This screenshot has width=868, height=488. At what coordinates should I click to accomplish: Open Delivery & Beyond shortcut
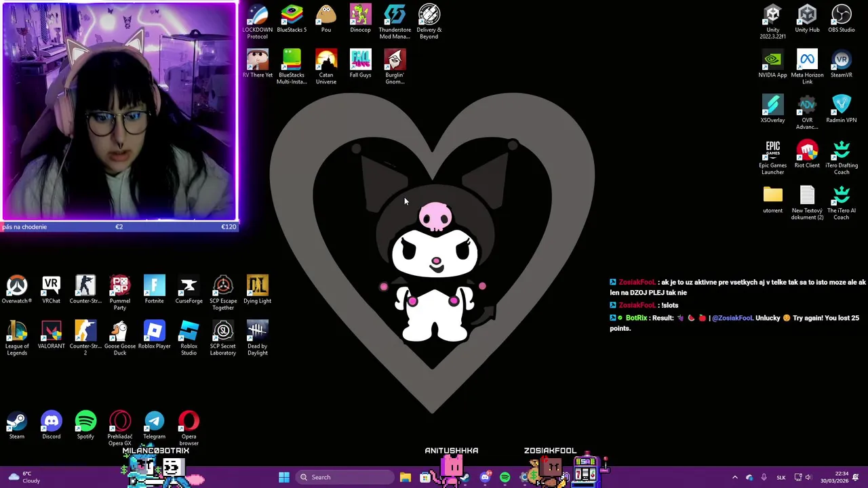tap(429, 22)
